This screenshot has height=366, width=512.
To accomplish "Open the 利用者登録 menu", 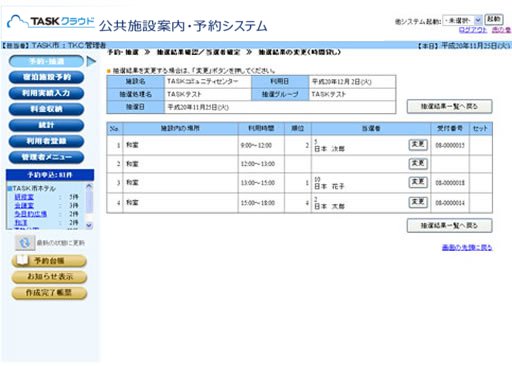I will [46, 141].
